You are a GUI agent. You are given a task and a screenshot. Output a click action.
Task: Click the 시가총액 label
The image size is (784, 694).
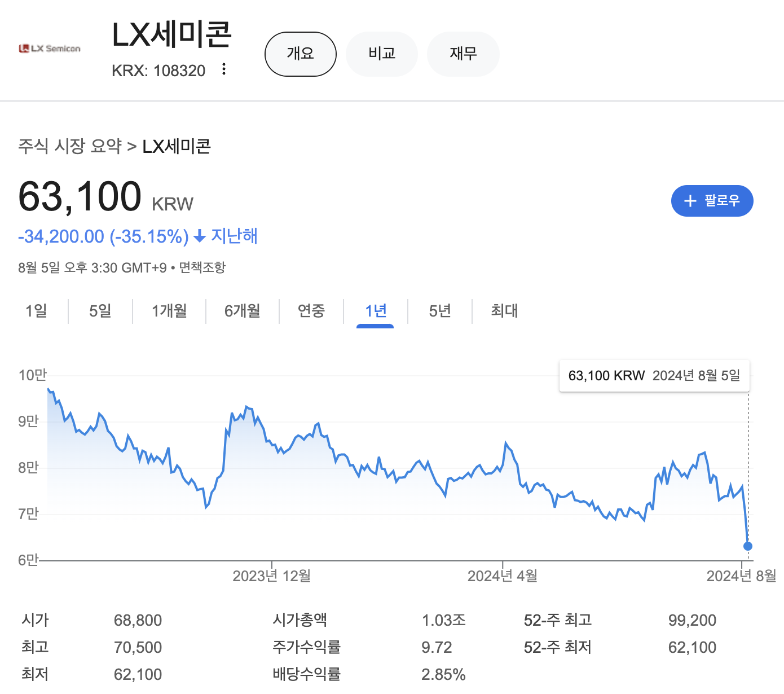[299, 621]
